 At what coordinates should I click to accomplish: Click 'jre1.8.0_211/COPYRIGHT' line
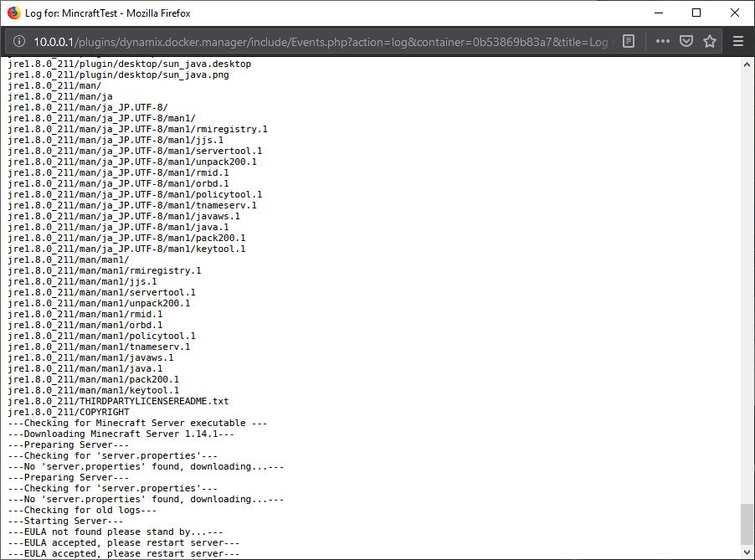point(69,412)
